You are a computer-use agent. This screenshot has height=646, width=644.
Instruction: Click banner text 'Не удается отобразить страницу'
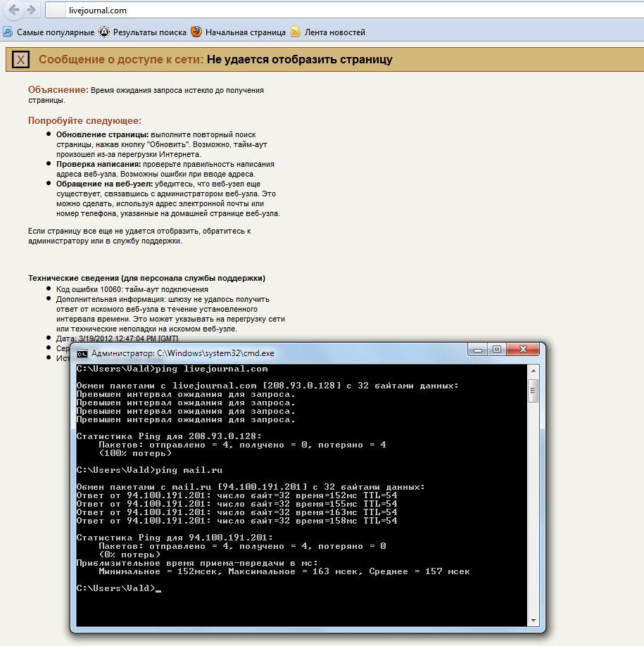coord(300,60)
